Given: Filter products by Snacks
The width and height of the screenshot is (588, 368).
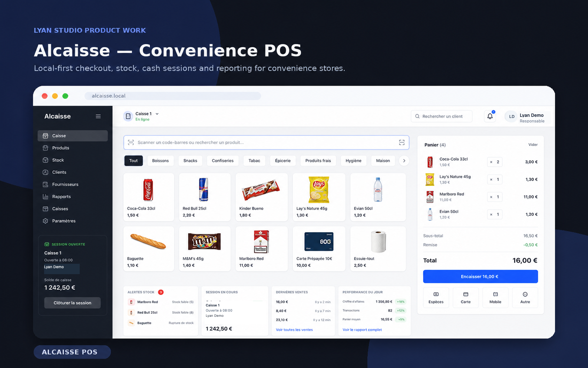Looking at the screenshot, I should point(190,161).
